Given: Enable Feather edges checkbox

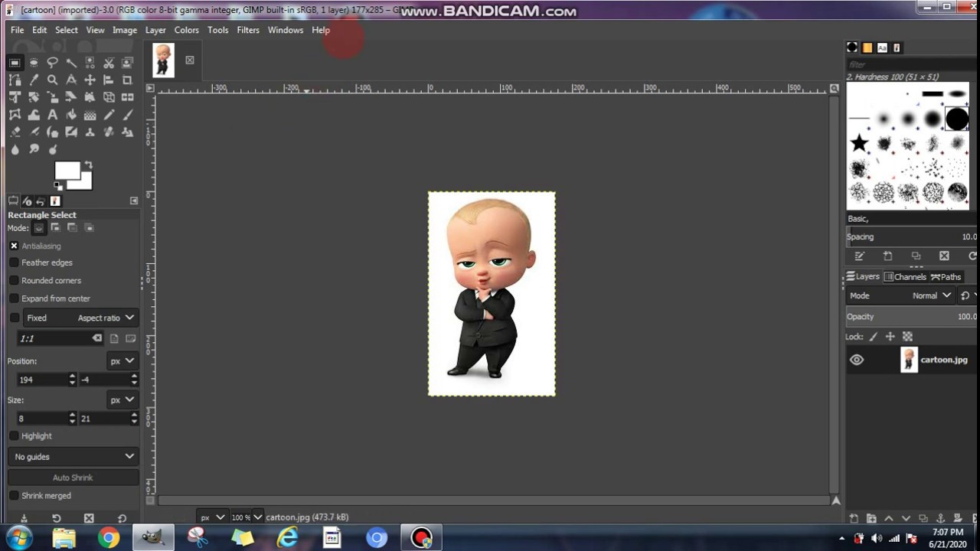Looking at the screenshot, I should click(14, 262).
